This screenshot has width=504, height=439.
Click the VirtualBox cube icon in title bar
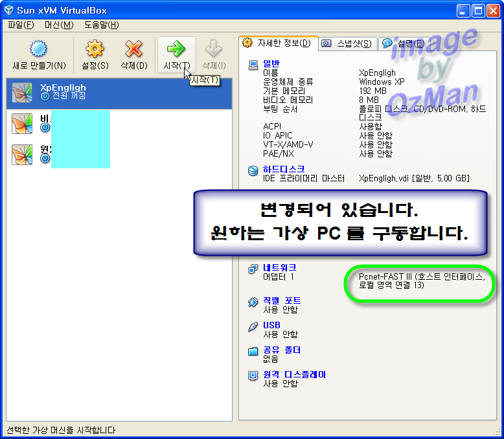[8, 10]
